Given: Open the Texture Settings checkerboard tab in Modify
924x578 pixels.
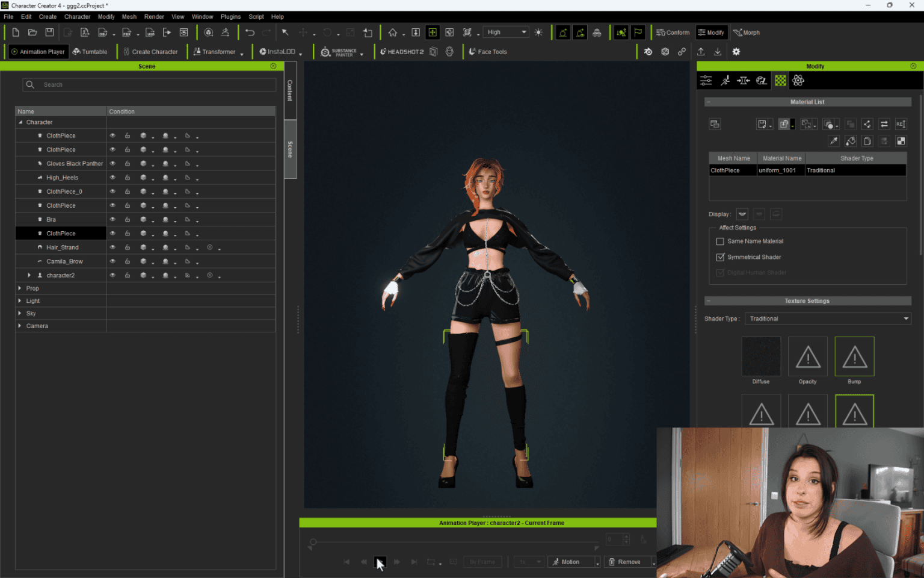Looking at the screenshot, I should tap(780, 80).
